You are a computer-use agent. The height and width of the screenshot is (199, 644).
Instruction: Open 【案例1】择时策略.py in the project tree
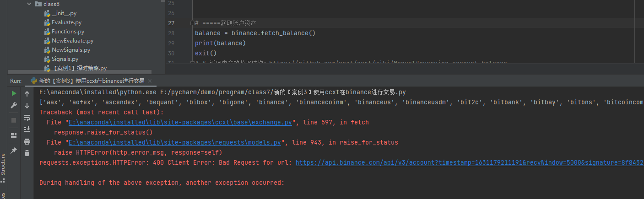click(79, 68)
